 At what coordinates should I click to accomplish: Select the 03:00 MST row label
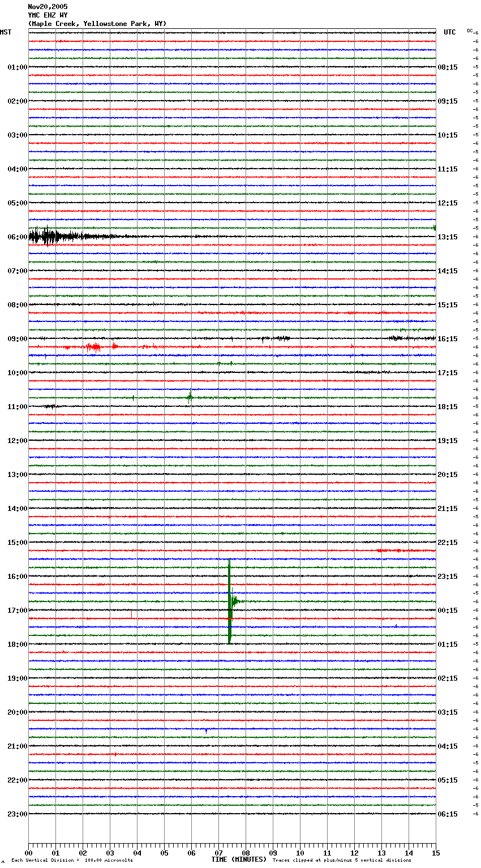(x=18, y=135)
